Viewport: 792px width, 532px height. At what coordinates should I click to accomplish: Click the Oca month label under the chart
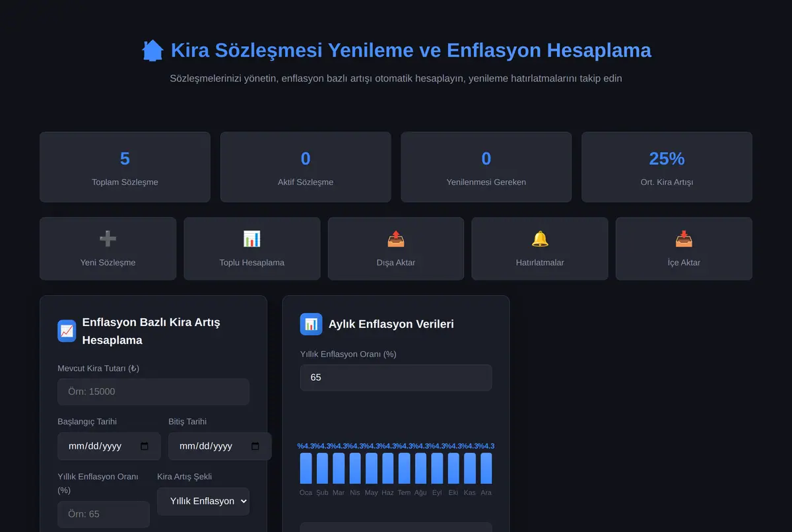click(x=306, y=492)
